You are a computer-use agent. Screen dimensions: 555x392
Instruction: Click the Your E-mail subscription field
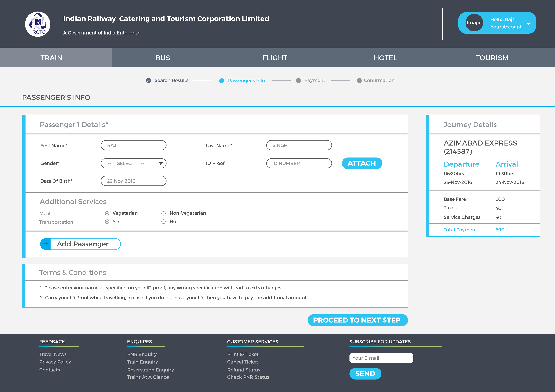pos(381,358)
